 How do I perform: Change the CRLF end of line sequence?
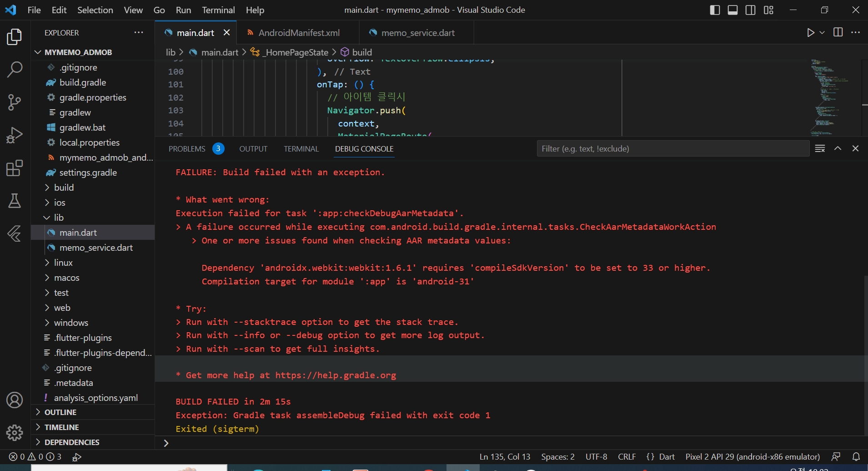(x=627, y=457)
